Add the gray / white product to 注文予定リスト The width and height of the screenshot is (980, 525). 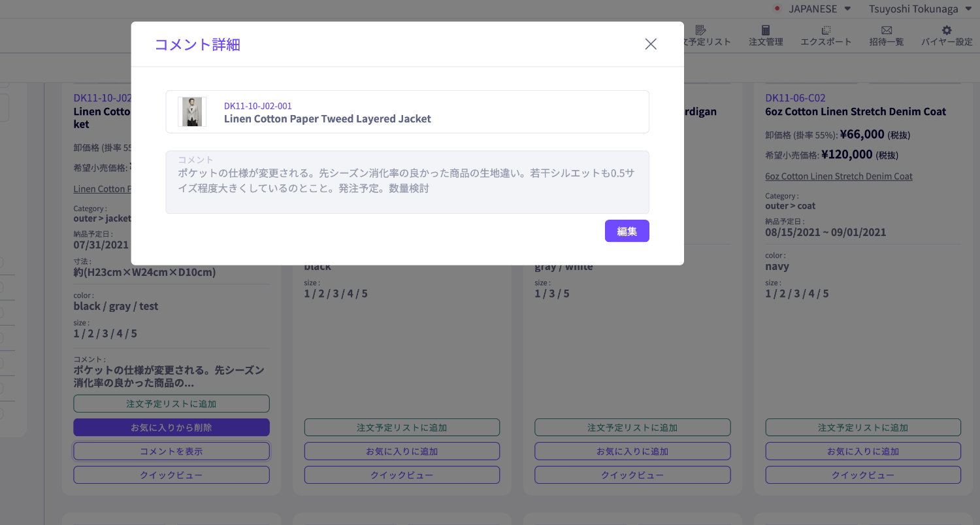[x=632, y=428]
